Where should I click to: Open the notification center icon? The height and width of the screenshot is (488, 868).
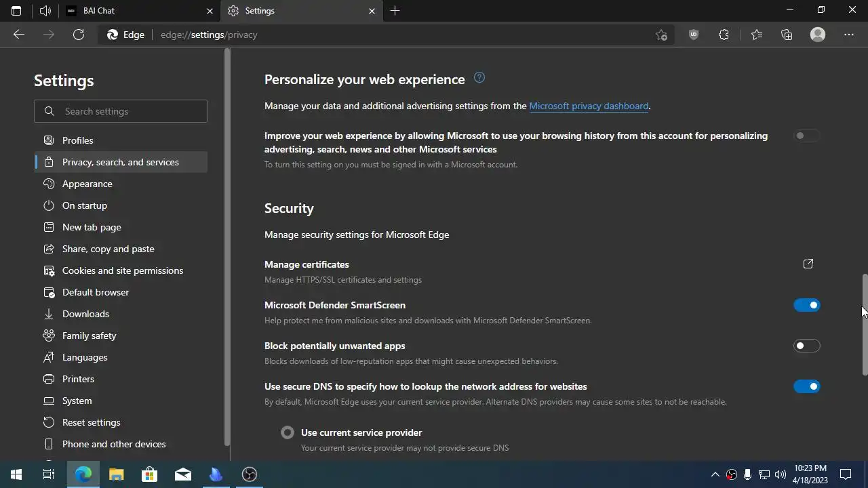click(846, 474)
